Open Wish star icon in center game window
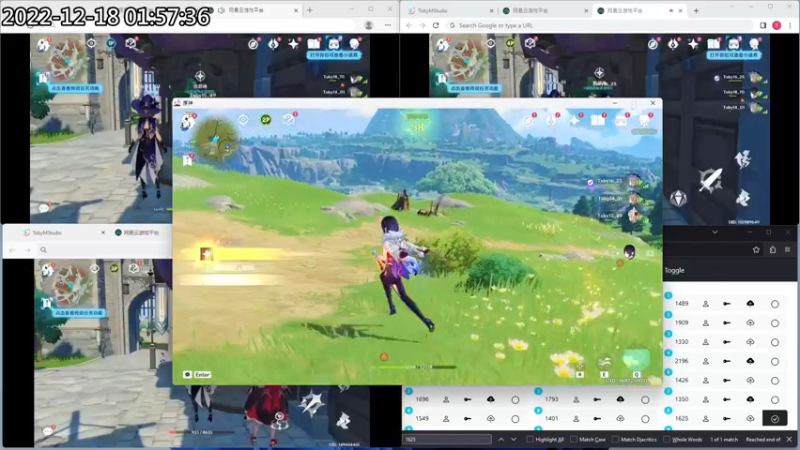Screen dimensions: 800x450 point(574,120)
